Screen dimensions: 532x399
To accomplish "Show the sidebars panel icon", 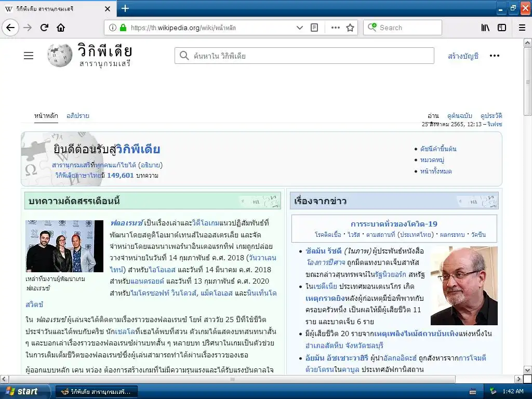I will (x=502, y=28).
